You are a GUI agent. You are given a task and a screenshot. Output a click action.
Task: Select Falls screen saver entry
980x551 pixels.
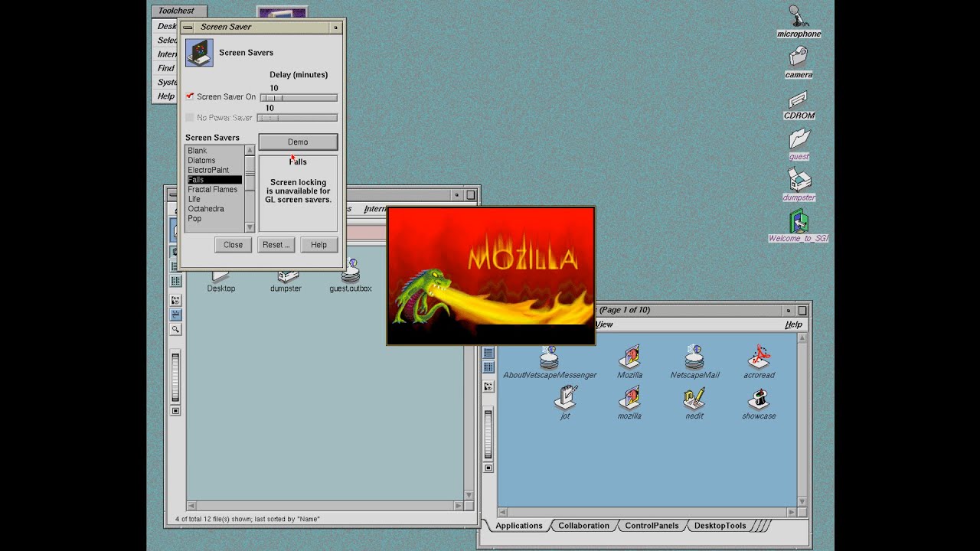(214, 180)
